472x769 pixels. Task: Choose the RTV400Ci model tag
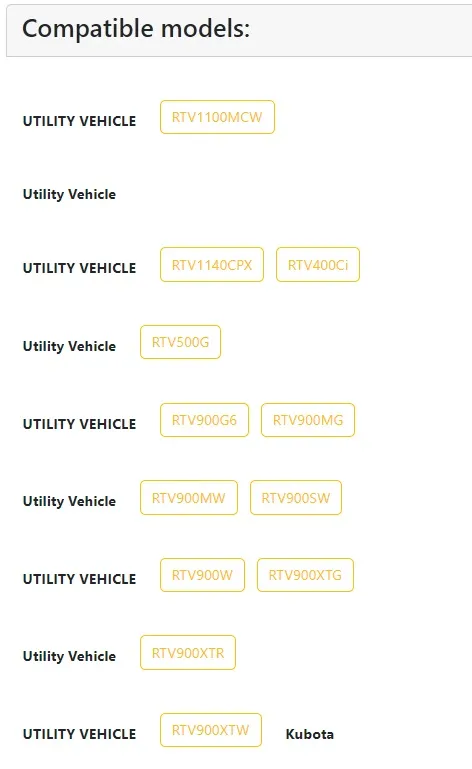(318, 265)
